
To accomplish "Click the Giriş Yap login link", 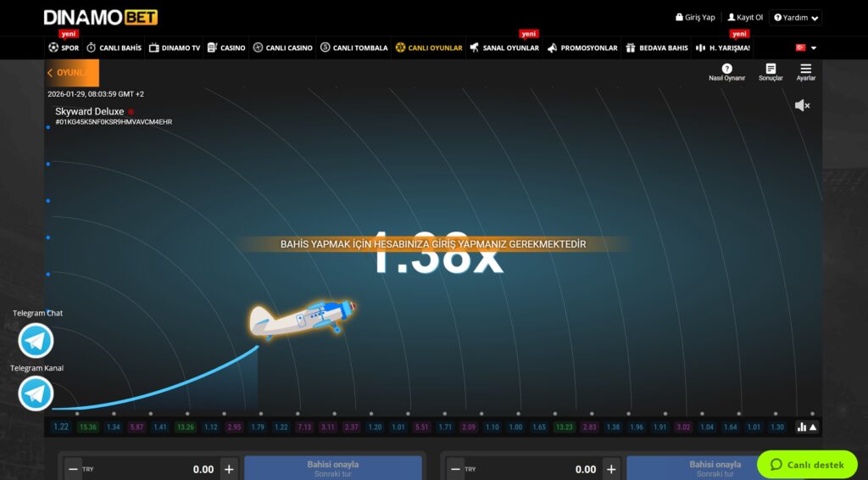I will click(695, 17).
